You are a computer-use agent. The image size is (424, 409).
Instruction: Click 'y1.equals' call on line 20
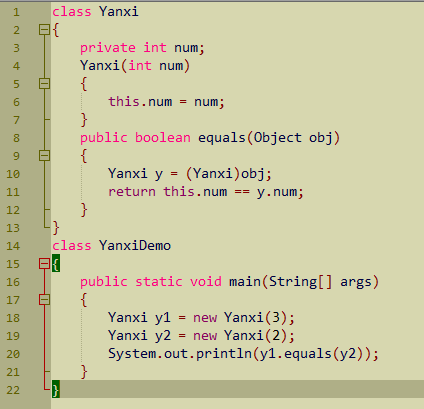pos(295,354)
